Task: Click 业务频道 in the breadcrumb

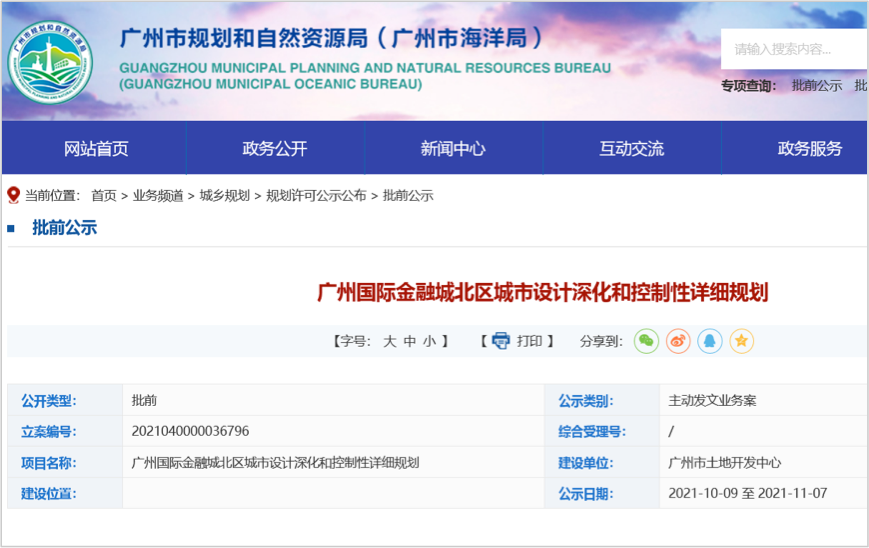Action: coord(158,196)
